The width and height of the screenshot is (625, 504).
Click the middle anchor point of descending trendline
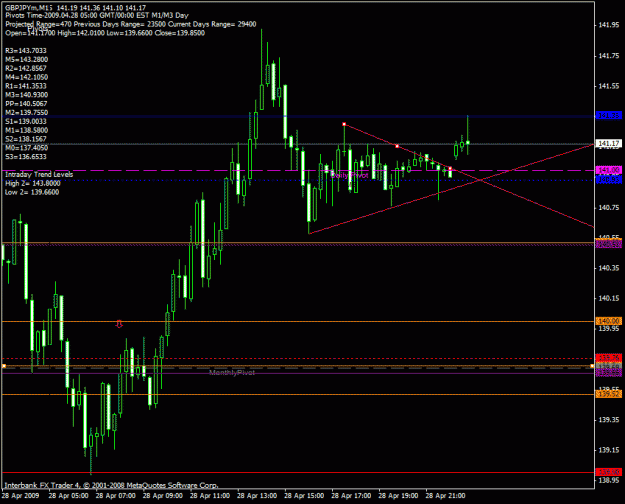[397, 146]
